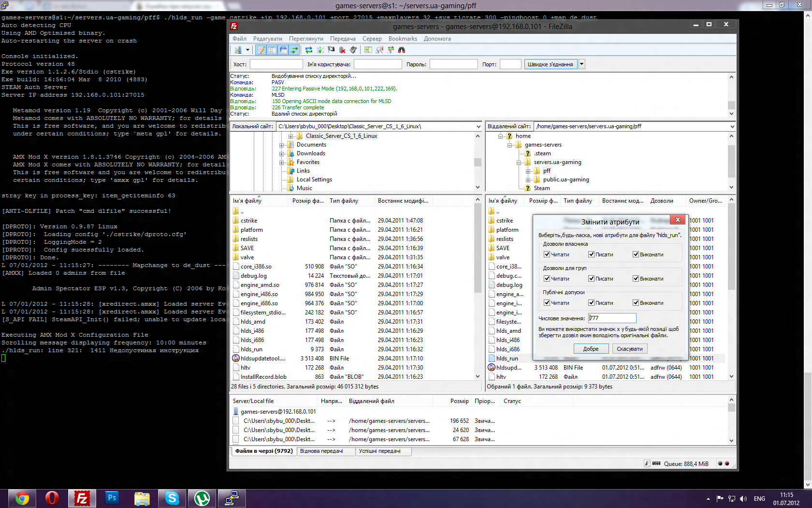
Task: Open Photoshop from the taskbar
Action: point(112,498)
